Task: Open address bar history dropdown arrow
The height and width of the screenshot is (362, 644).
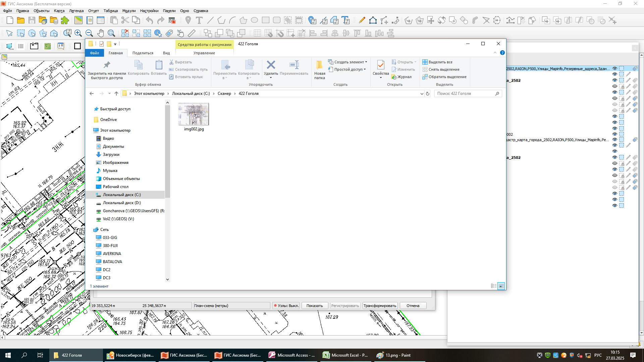Action: (422, 94)
